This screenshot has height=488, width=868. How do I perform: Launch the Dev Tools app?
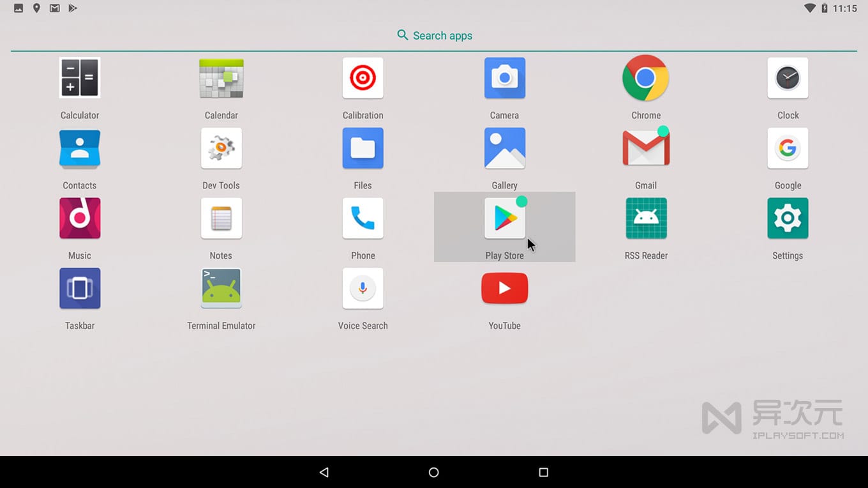coord(221,148)
